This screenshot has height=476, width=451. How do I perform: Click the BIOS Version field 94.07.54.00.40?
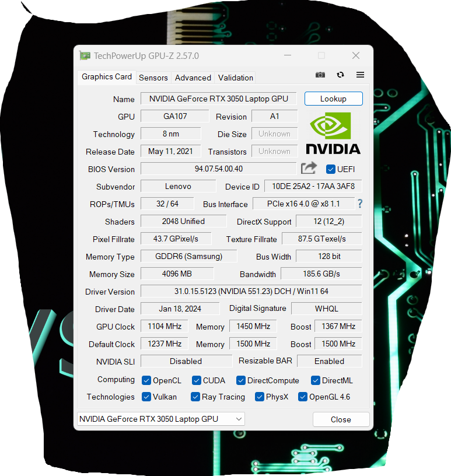coord(218,169)
